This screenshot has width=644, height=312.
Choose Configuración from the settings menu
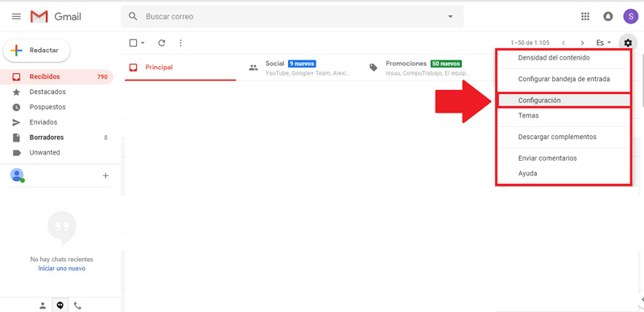[x=563, y=101]
